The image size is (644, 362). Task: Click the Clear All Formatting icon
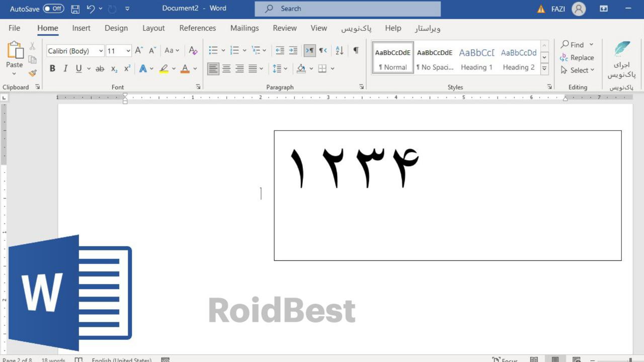coord(193,50)
